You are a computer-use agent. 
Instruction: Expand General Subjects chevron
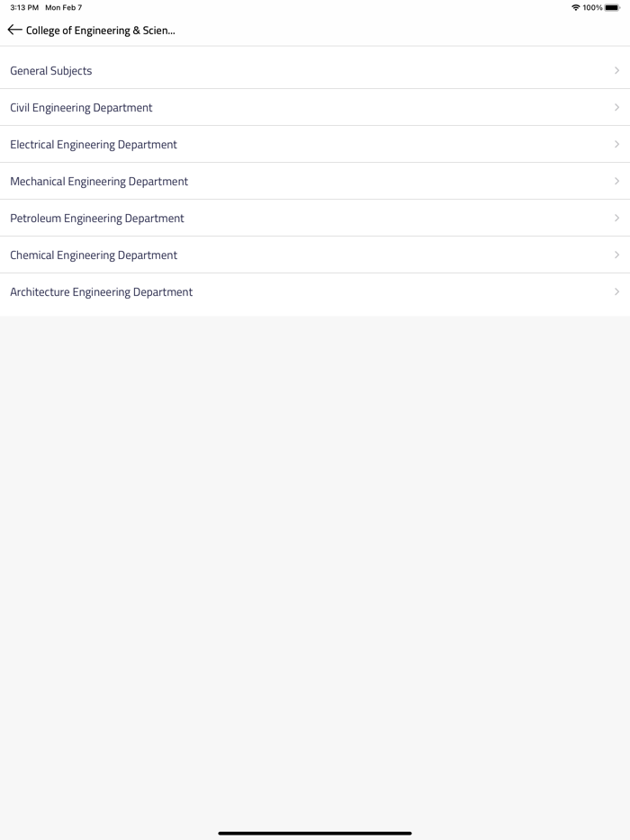click(x=616, y=71)
